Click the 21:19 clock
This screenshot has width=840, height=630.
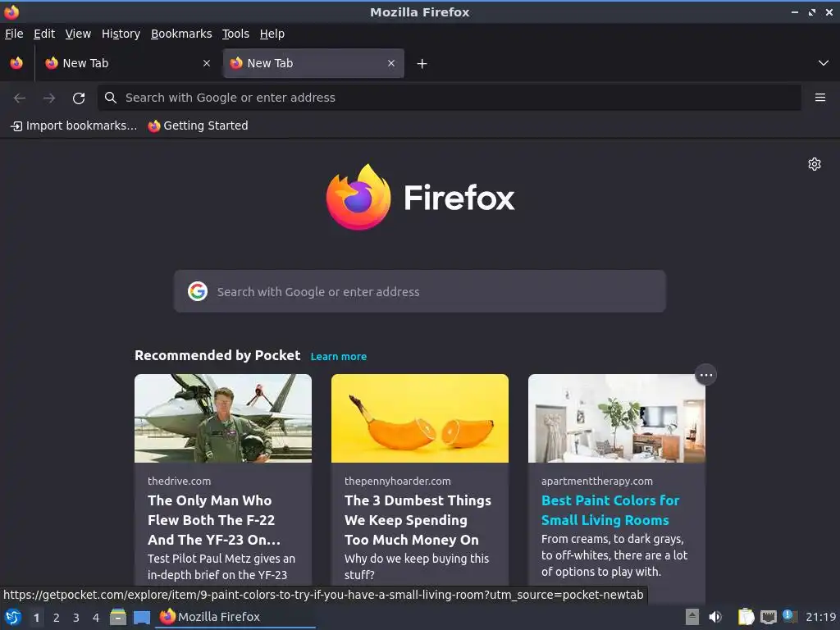pyautogui.click(x=820, y=617)
